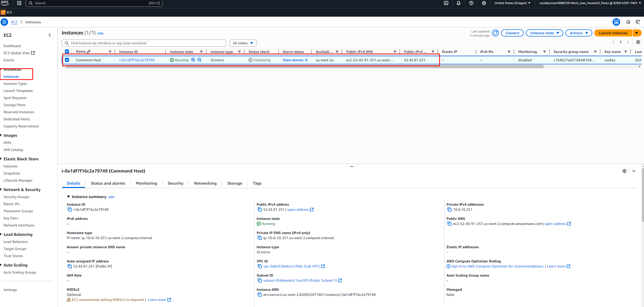Image resolution: width=644 pixels, height=307 pixels.
Task: Click the edit pencil next to Name column
Action: [x=89, y=51]
